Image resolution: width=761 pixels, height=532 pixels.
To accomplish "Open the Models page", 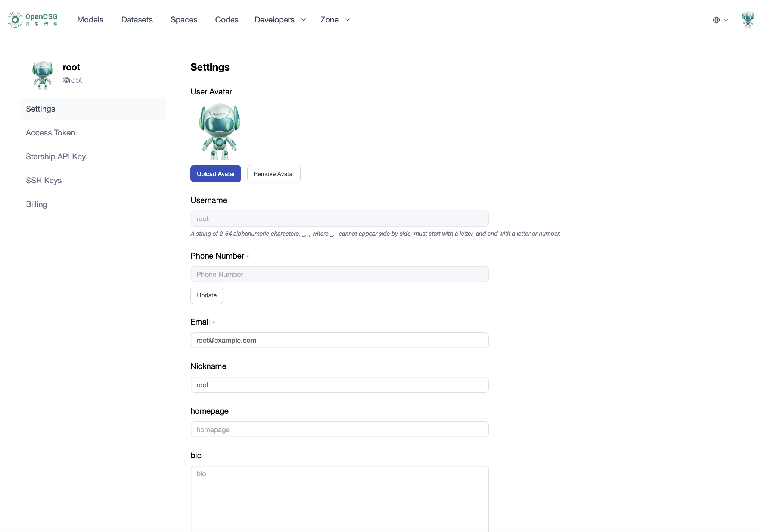I will click(90, 20).
